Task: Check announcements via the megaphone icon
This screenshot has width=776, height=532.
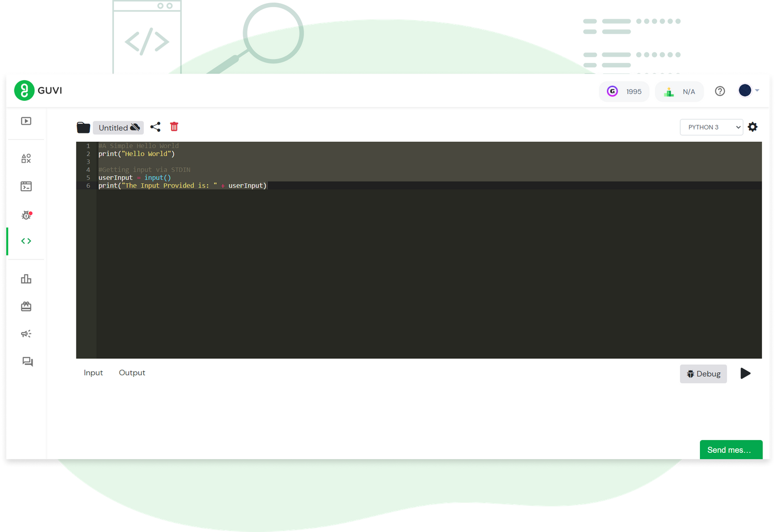Action: click(26, 333)
